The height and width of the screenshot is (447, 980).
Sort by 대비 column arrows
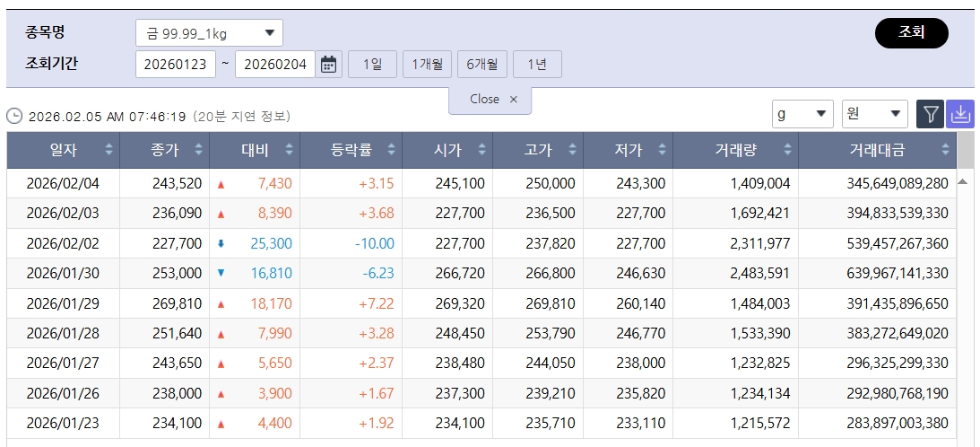[x=289, y=150]
